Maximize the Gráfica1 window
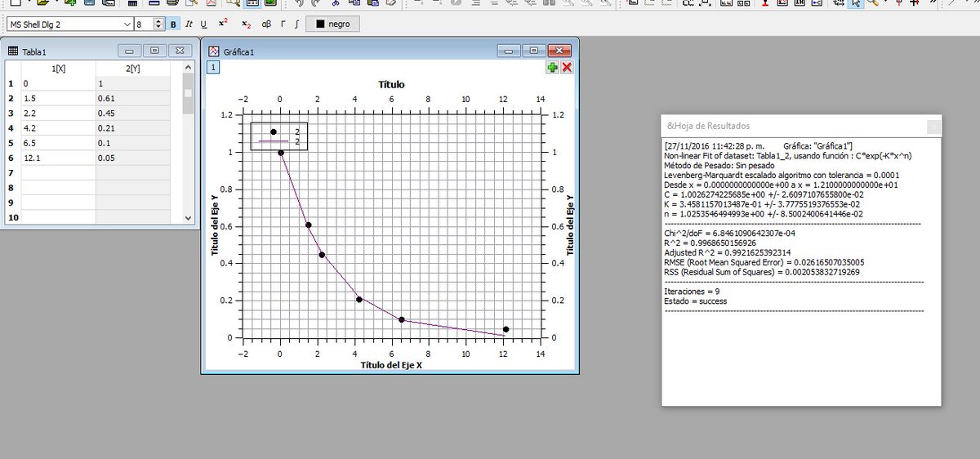980x459 pixels. (x=534, y=51)
